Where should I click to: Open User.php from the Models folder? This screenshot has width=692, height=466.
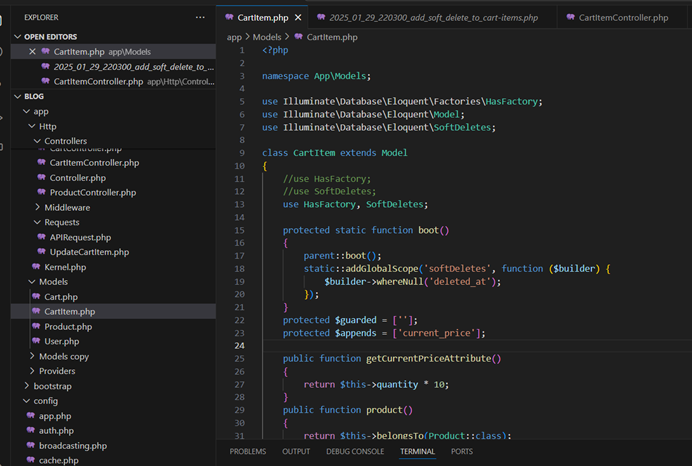[61, 341]
